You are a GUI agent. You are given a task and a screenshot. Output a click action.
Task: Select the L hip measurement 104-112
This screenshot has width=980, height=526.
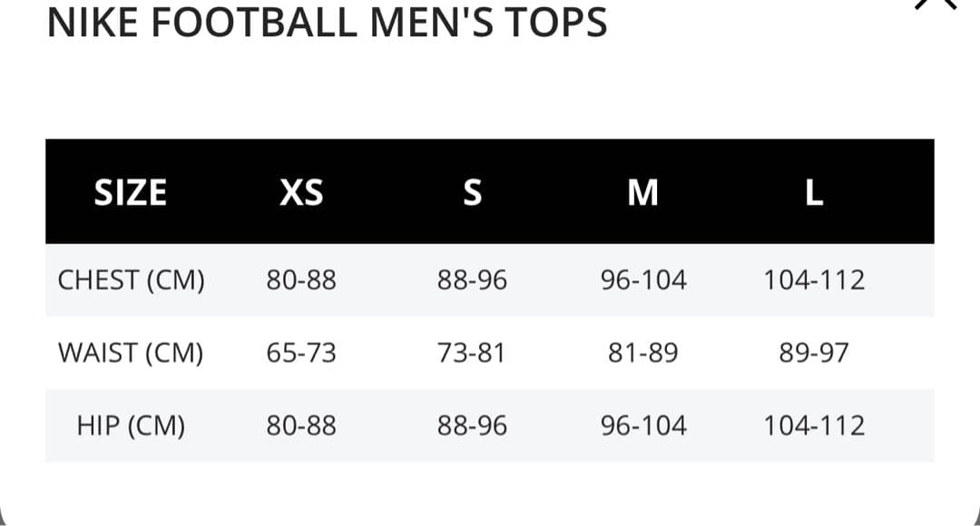coord(814,425)
